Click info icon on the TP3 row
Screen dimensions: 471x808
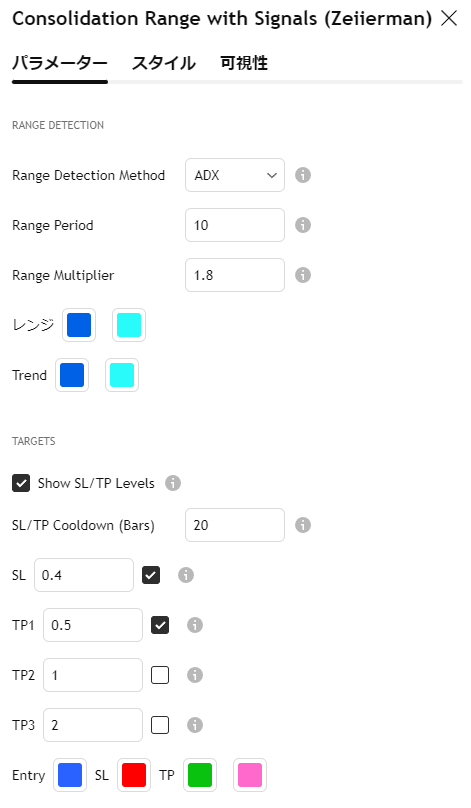pos(195,725)
